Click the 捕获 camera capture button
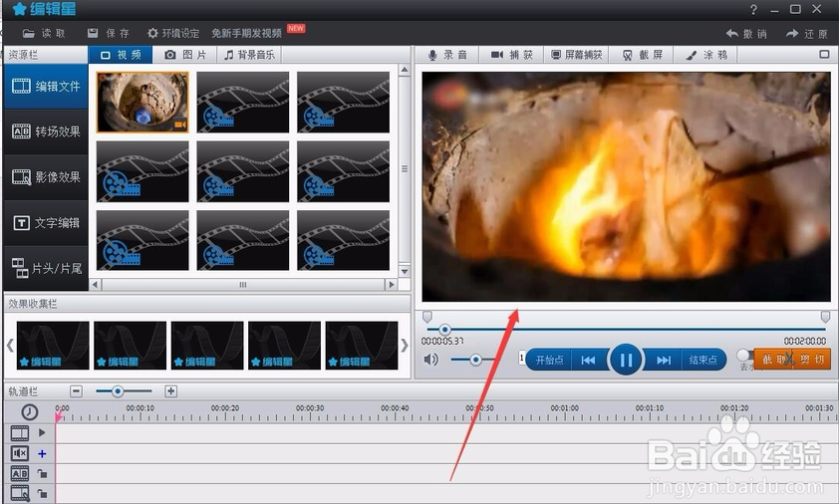The image size is (839, 504). [x=512, y=55]
